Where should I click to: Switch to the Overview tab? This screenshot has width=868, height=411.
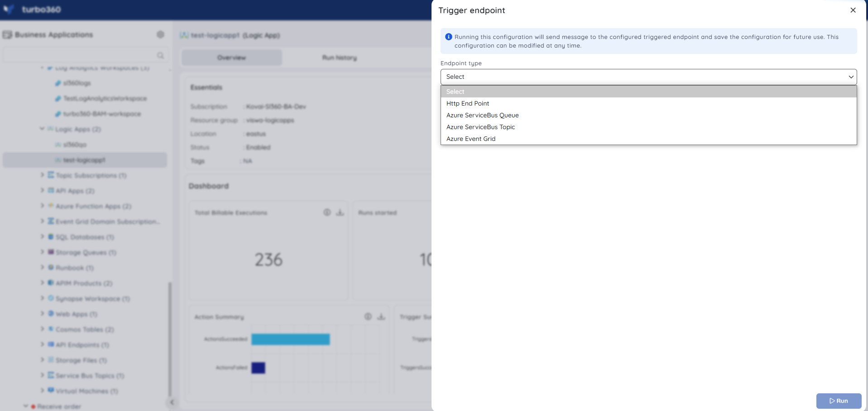[232, 58]
